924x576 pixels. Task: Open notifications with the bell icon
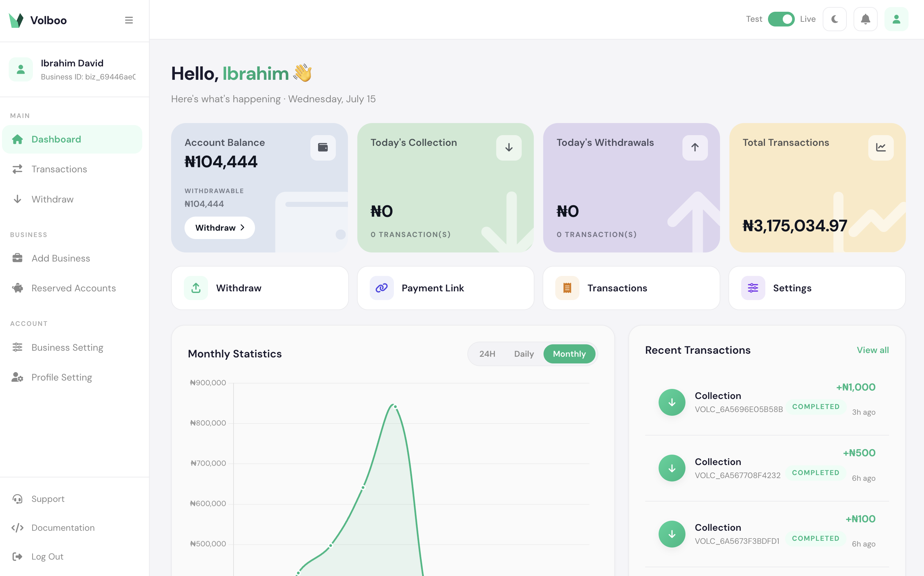tap(865, 19)
